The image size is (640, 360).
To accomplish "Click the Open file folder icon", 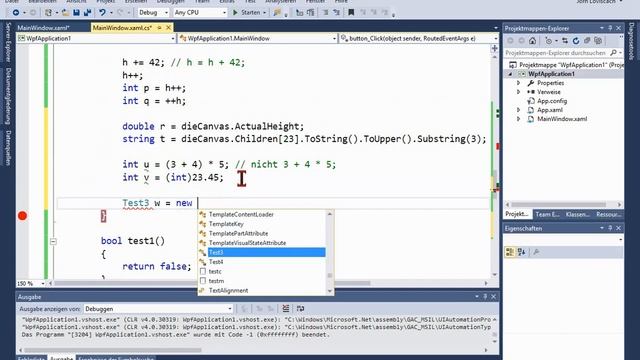I will pyautogui.click(x=65, y=13).
